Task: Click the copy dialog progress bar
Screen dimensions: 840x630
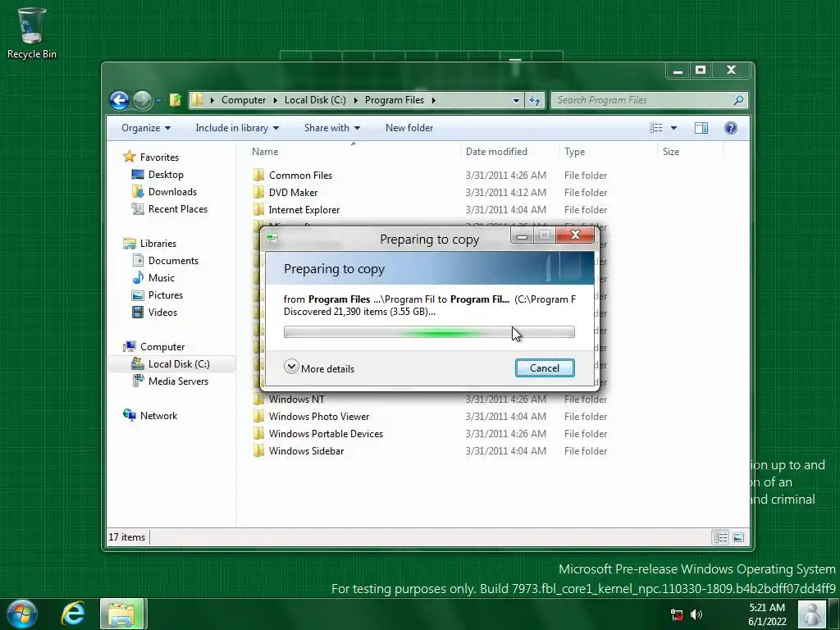Action: coord(429,332)
